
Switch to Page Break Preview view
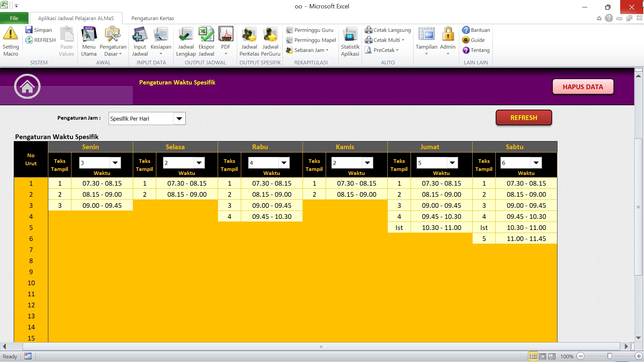click(x=552, y=356)
